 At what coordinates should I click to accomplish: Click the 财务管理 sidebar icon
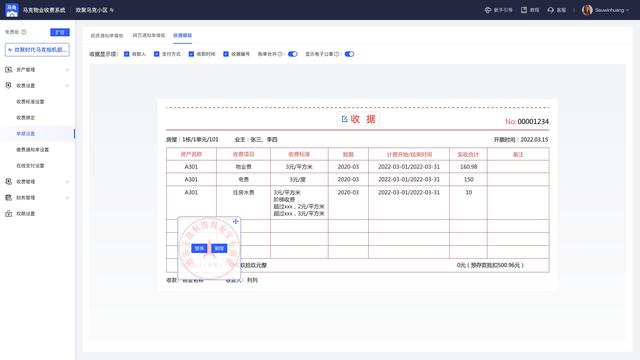(9, 198)
